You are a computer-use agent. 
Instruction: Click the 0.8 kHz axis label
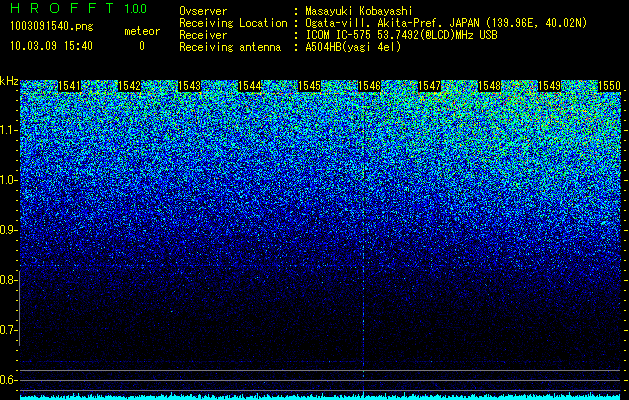tap(7, 280)
